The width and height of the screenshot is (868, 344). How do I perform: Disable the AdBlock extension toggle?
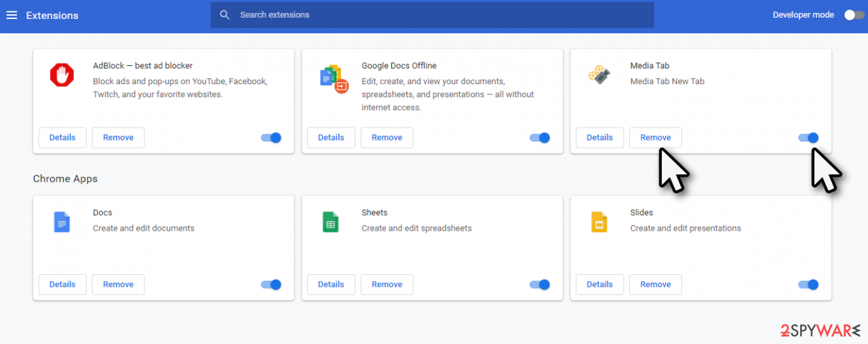[x=271, y=138]
